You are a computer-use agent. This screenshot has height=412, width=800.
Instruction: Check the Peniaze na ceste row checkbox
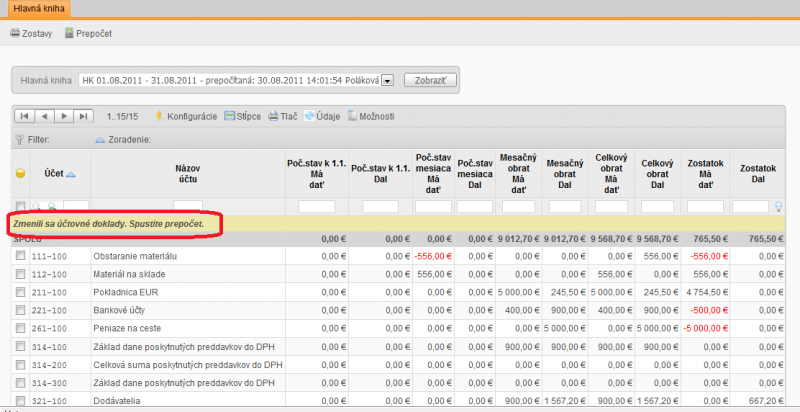tap(20, 327)
